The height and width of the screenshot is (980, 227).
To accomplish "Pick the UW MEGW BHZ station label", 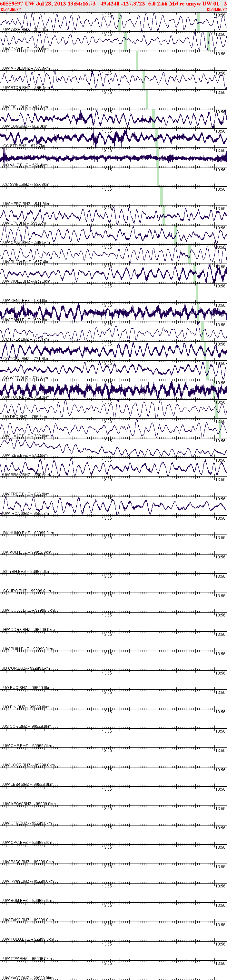I will (29, 805).
